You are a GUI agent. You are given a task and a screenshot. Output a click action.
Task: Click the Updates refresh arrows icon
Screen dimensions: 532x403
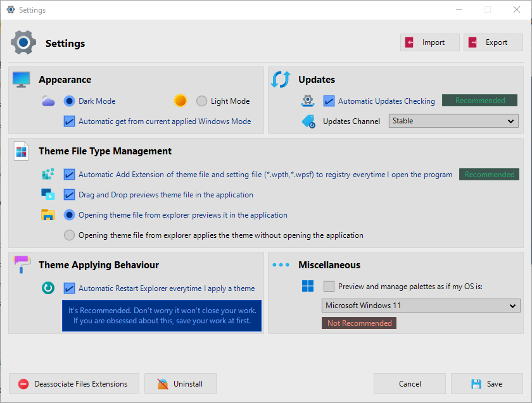281,80
